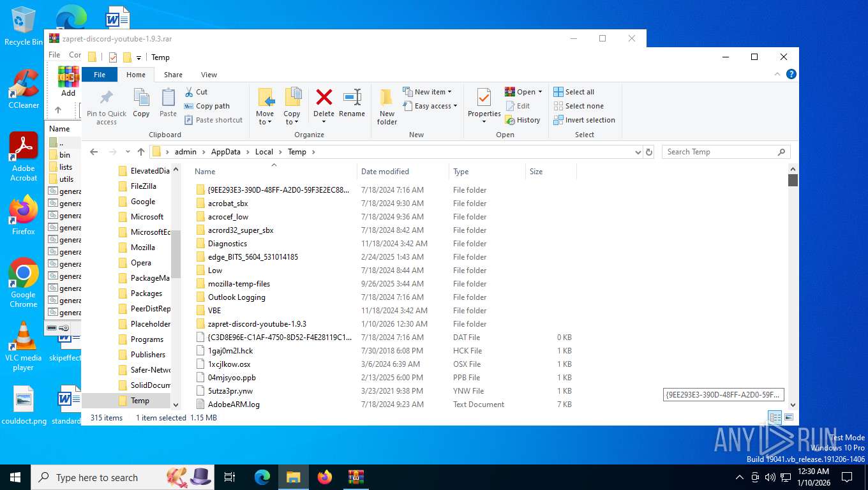Click the Cut scissors command
868x490 pixels.
coord(196,92)
